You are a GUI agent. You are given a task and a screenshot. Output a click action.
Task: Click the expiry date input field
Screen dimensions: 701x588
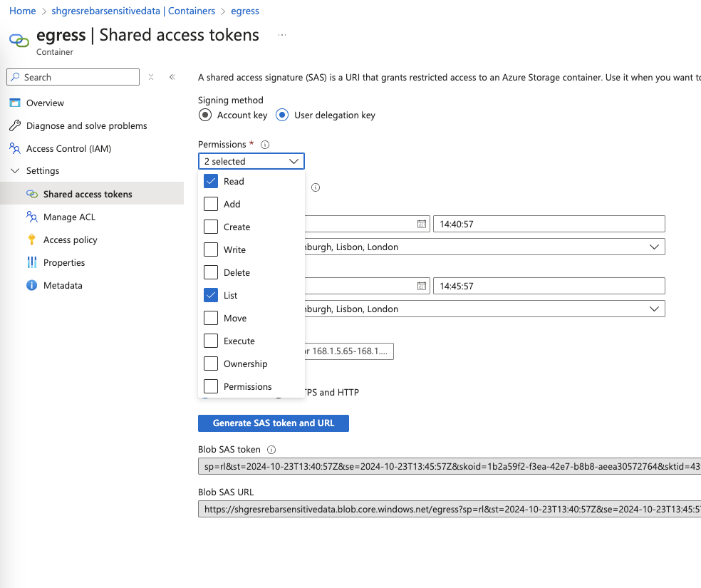coord(367,286)
